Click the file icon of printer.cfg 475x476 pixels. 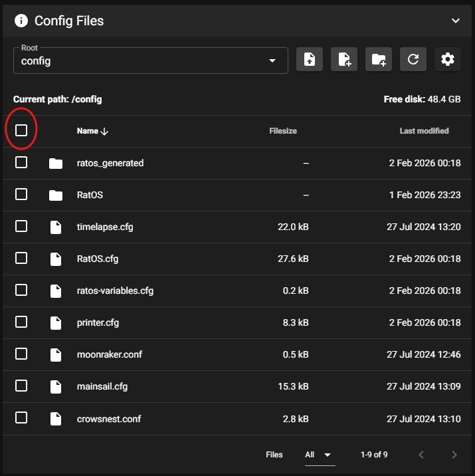pos(56,322)
